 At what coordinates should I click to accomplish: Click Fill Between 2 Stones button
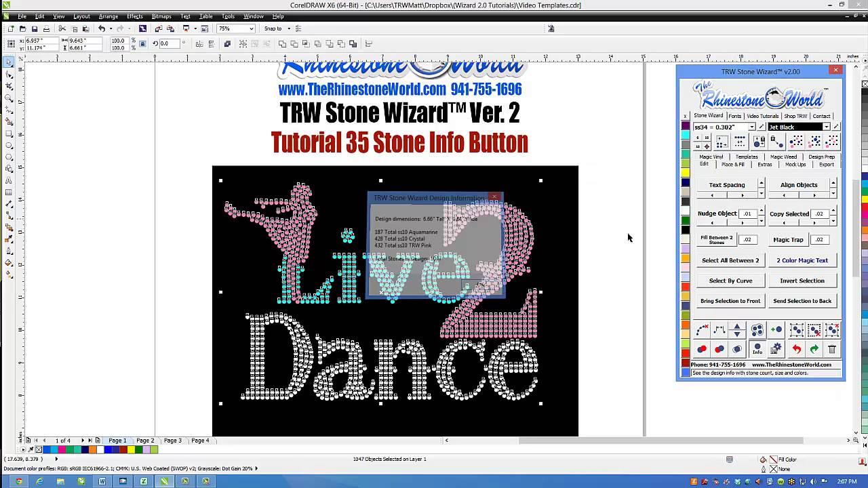tap(717, 240)
